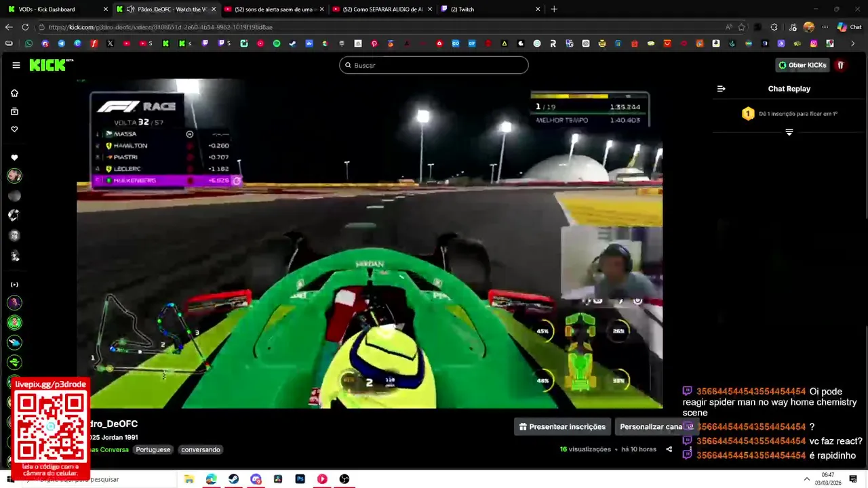868x488 pixels.
Task: Click the conversando tag
Action: (201, 449)
